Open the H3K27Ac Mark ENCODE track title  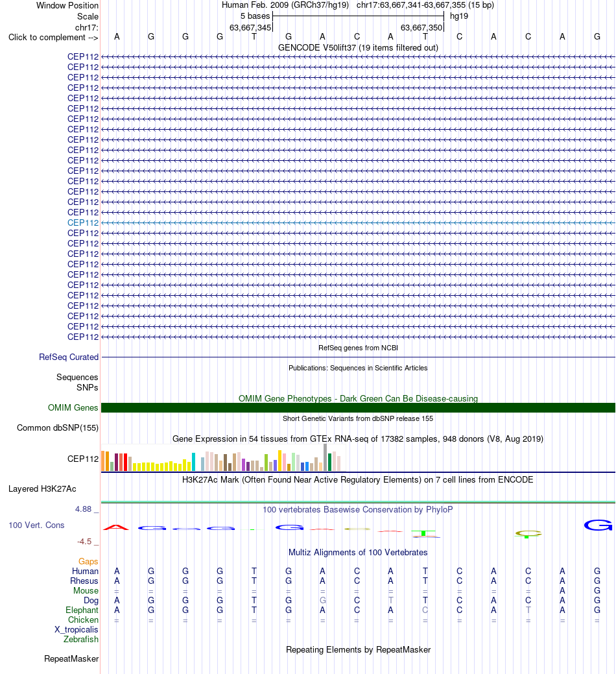(x=359, y=479)
